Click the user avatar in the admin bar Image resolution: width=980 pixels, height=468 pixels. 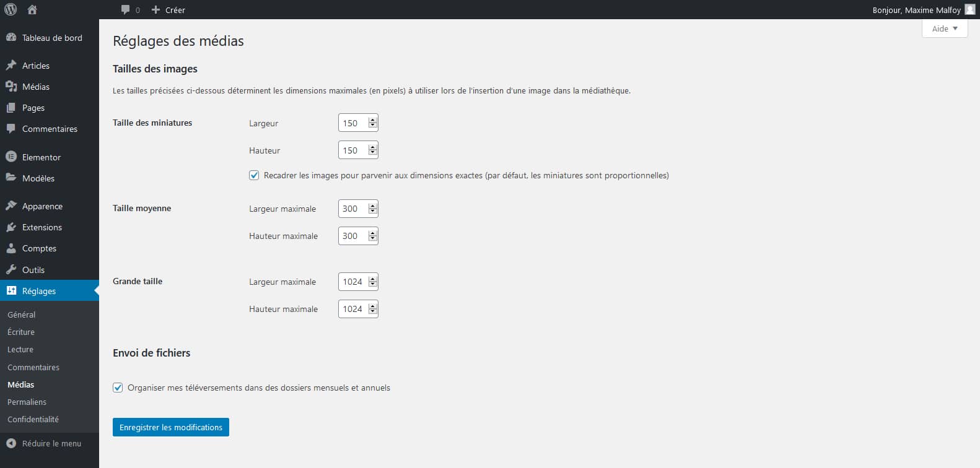tap(970, 9)
